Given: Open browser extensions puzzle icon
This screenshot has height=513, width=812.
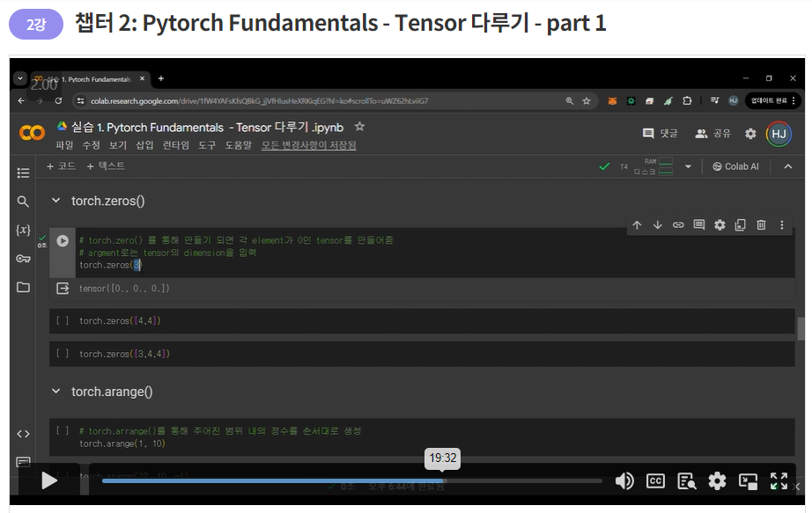Looking at the screenshot, I should coord(687,101).
